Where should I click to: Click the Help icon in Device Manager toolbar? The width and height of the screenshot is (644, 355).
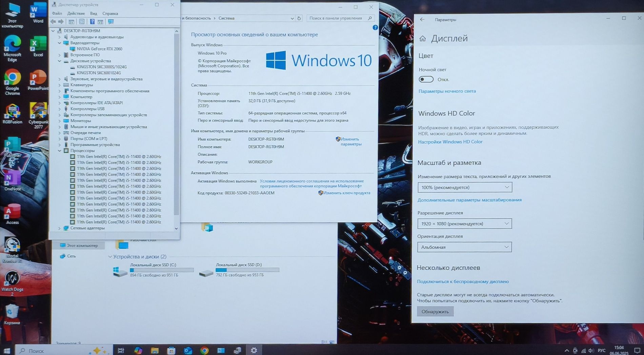tap(92, 22)
